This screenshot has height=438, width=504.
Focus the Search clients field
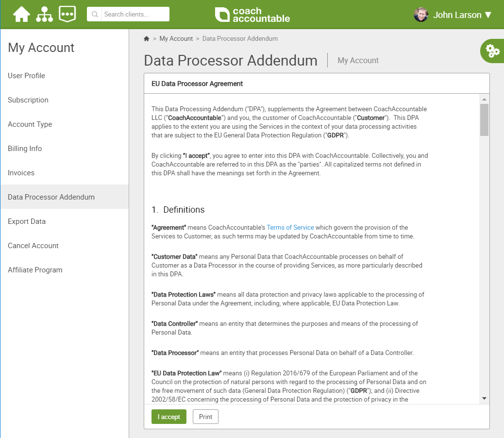(x=135, y=14)
